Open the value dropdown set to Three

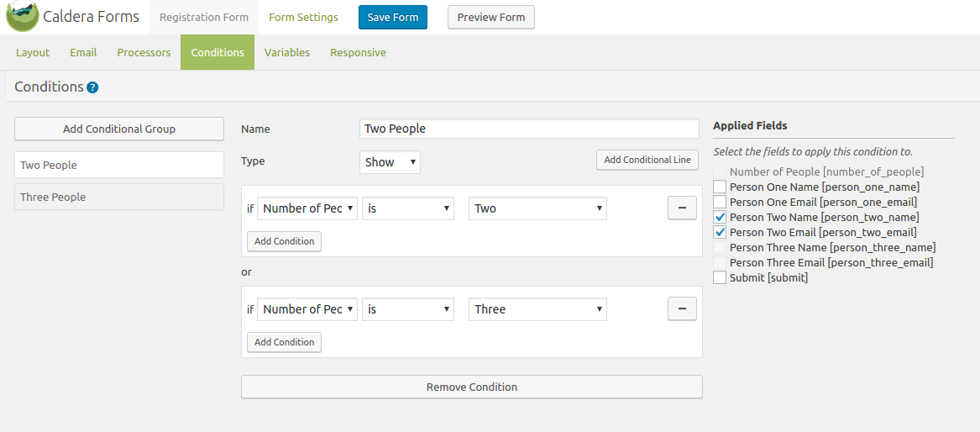(537, 309)
